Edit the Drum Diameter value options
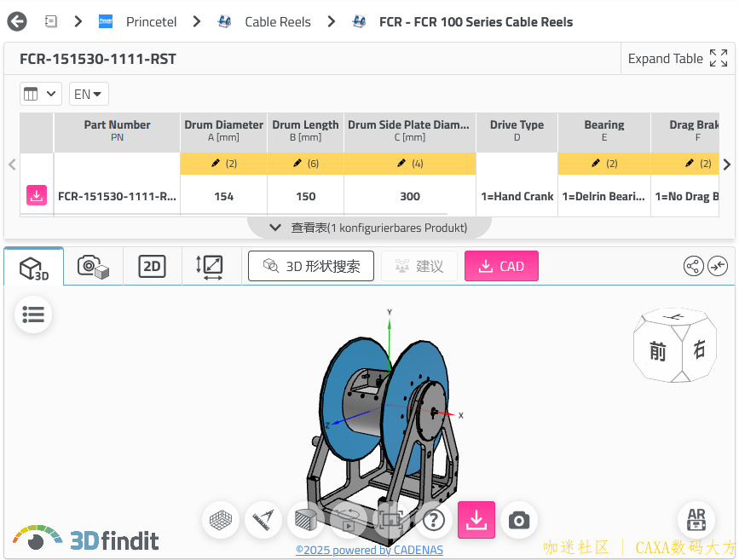The width and height of the screenshot is (739, 560). 224,164
